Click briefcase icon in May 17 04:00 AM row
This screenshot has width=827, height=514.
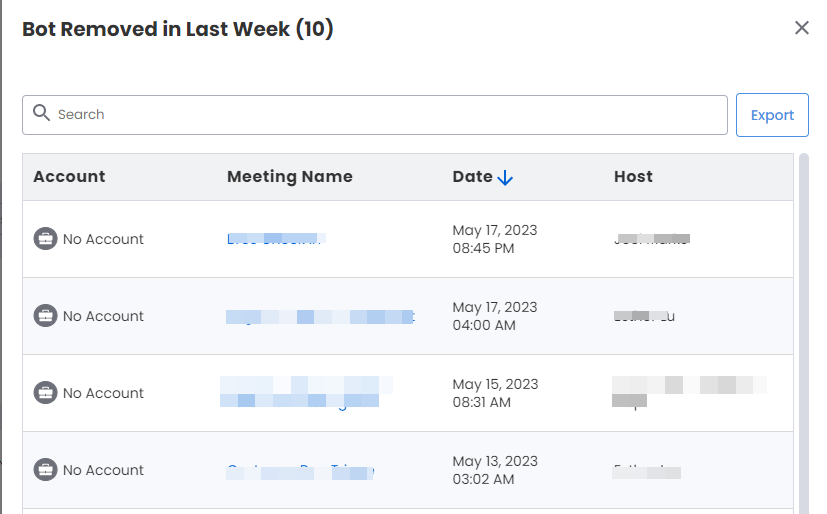[45, 316]
